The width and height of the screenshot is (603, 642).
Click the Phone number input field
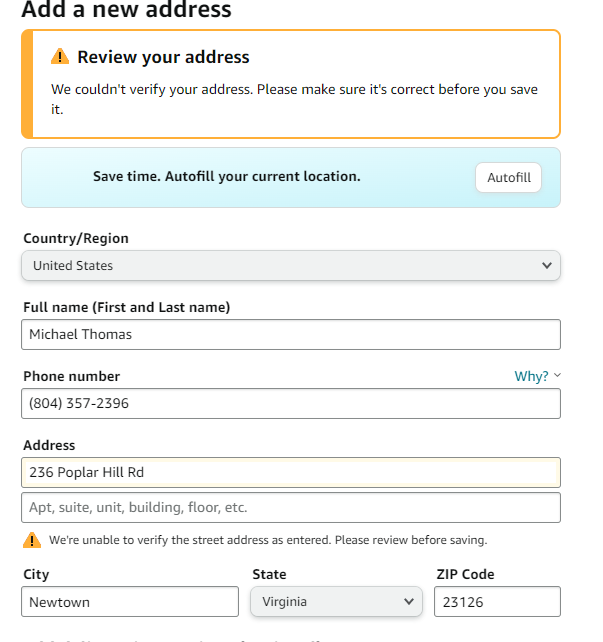(291, 403)
